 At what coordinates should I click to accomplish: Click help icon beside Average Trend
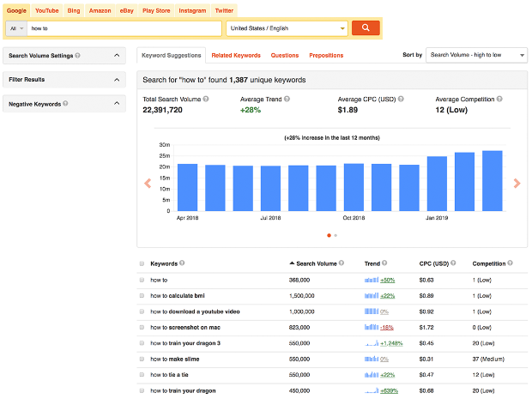click(287, 99)
